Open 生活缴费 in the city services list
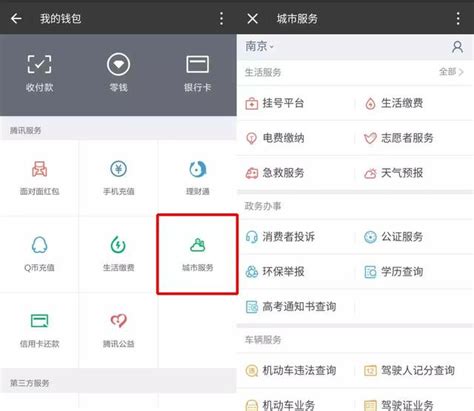This screenshot has height=411, width=474. click(x=394, y=103)
